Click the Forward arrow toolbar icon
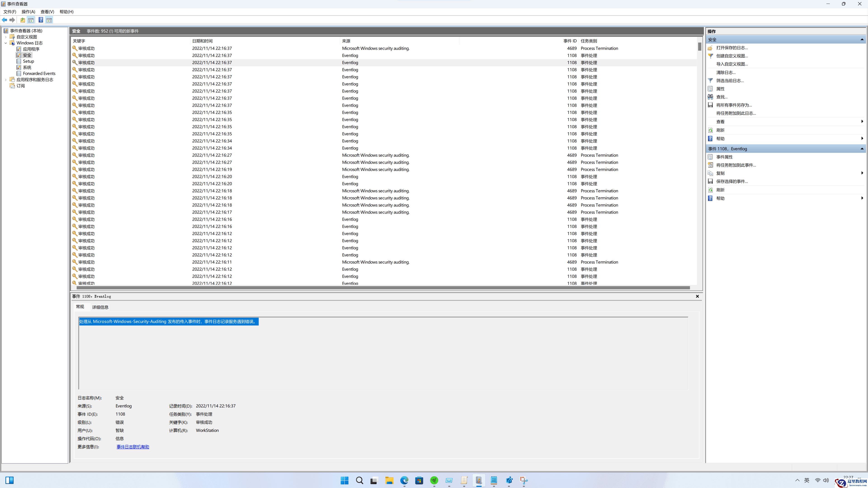The image size is (868, 488). pos(12,20)
